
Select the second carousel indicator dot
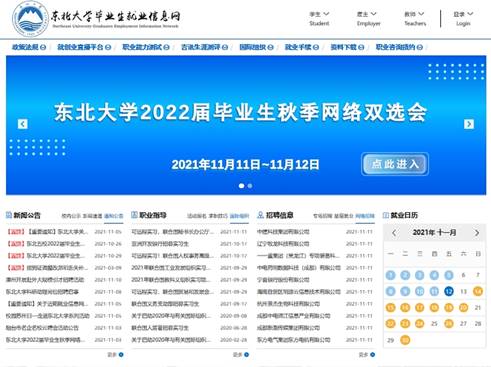click(x=250, y=186)
